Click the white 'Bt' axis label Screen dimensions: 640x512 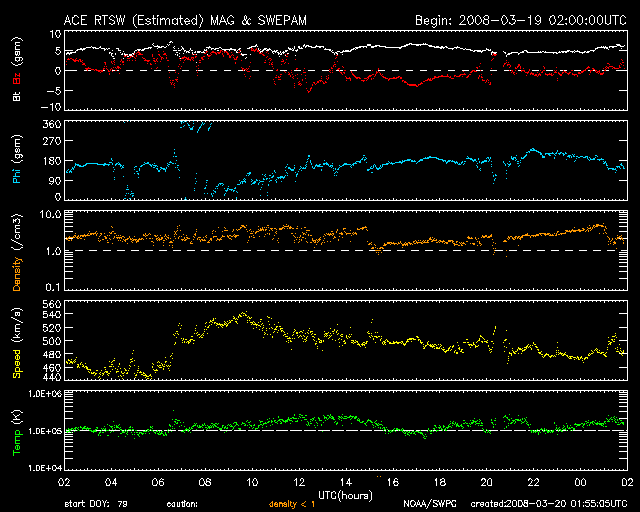17,96
